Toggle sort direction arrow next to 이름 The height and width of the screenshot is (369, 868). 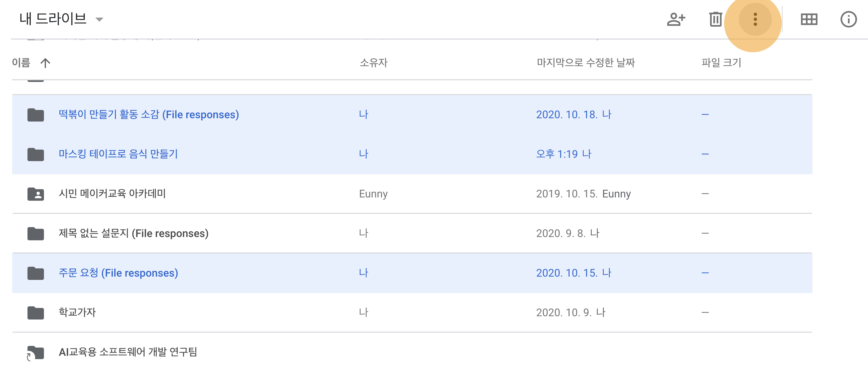coord(45,63)
